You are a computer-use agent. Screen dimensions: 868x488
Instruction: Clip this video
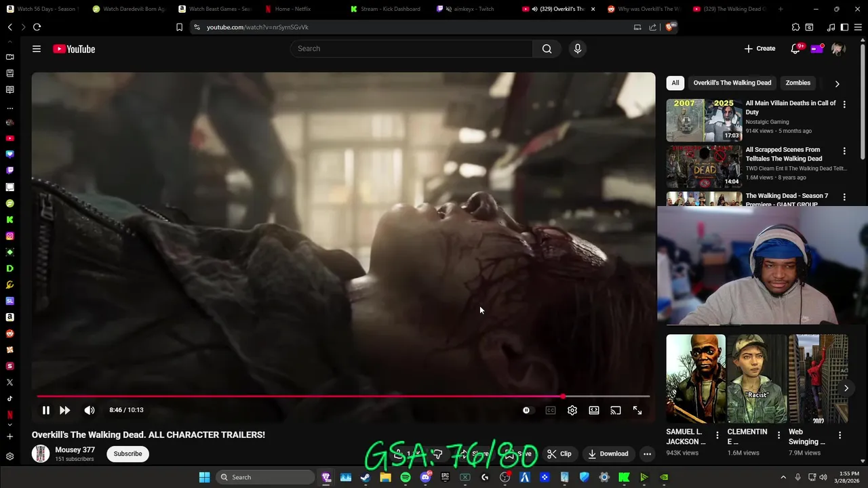(559, 454)
